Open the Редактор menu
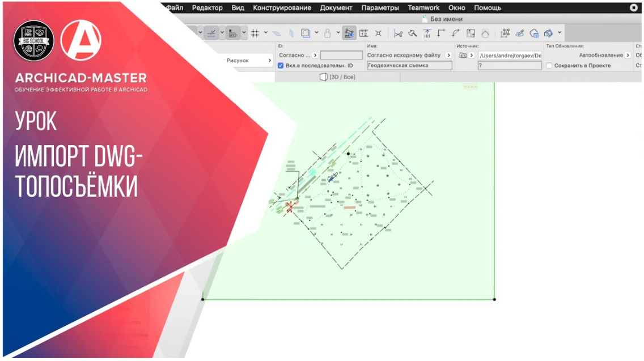 pos(207,7)
